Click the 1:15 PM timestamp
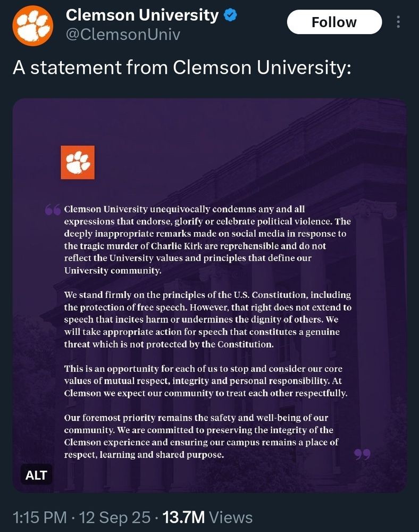The image size is (419, 532). point(40,517)
